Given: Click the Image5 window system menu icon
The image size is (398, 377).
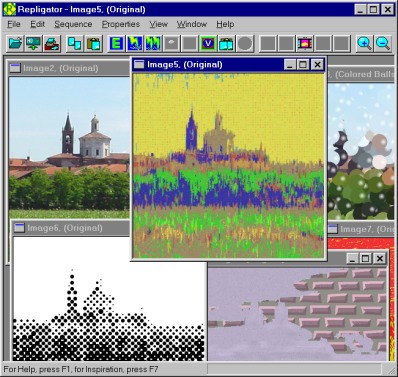Looking at the screenshot, I should [139, 64].
